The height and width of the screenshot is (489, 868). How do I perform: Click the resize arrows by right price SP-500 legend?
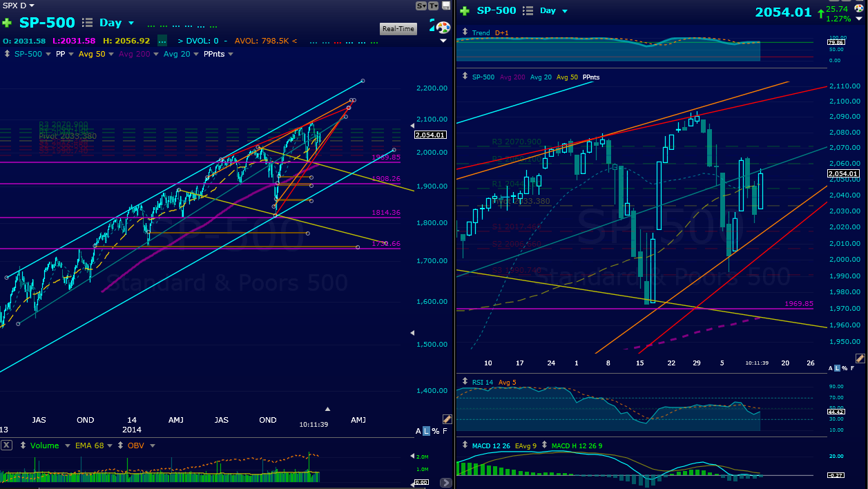point(465,77)
